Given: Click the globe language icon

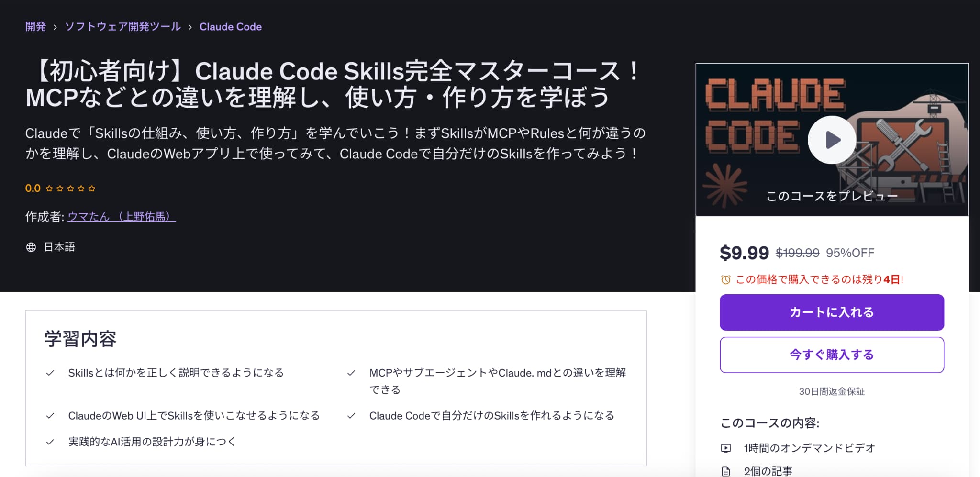Looking at the screenshot, I should pyautogui.click(x=31, y=247).
